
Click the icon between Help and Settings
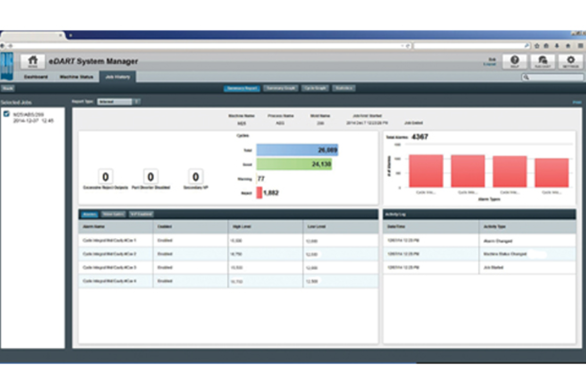542,61
